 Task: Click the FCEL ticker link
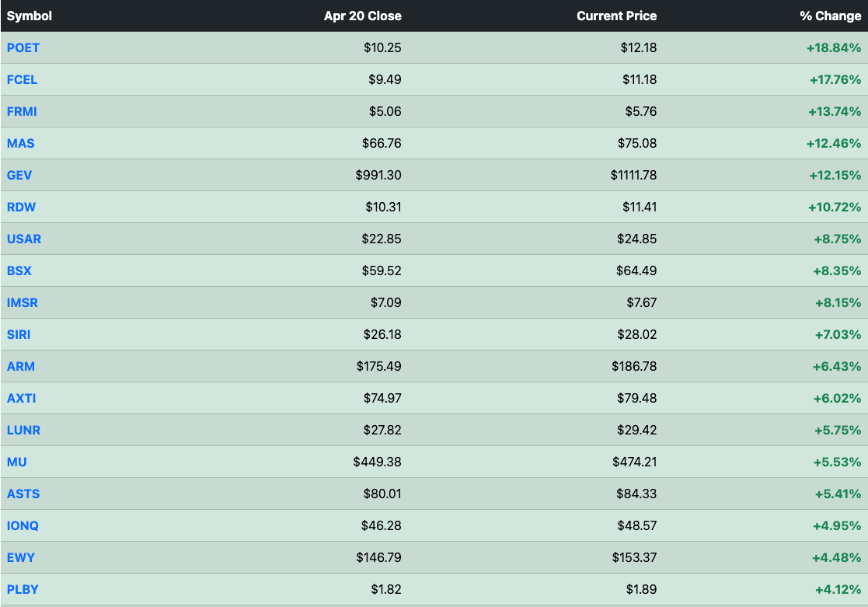[x=22, y=79]
